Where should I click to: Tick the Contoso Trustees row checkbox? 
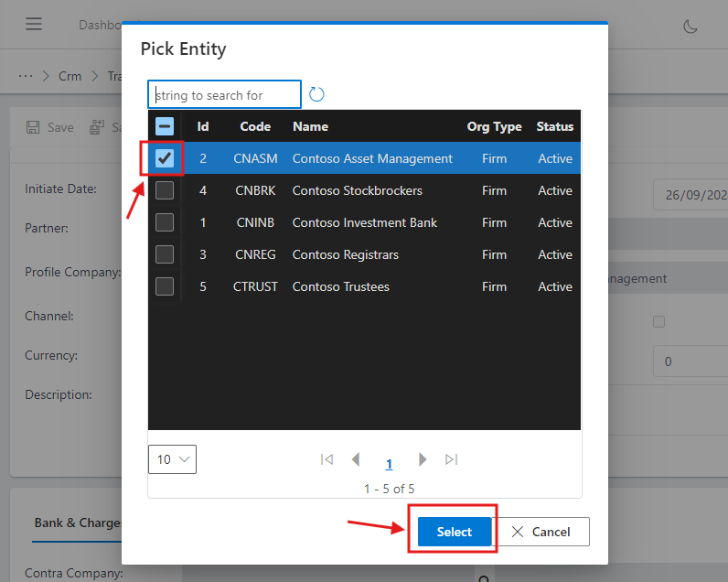click(x=165, y=286)
